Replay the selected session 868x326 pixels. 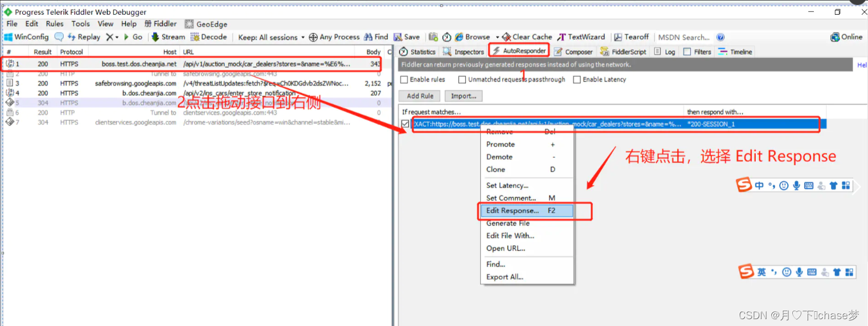(x=84, y=37)
